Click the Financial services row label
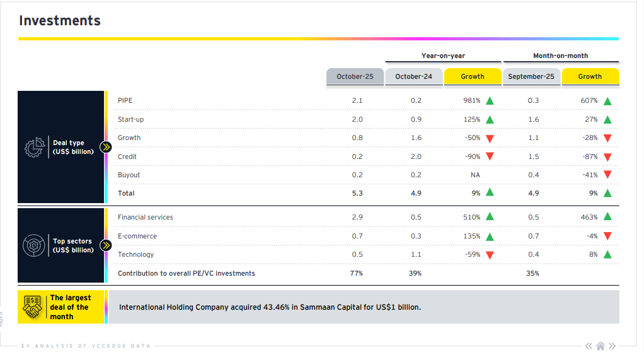The width and height of the screenshot is (644, 352). [145, 217]
